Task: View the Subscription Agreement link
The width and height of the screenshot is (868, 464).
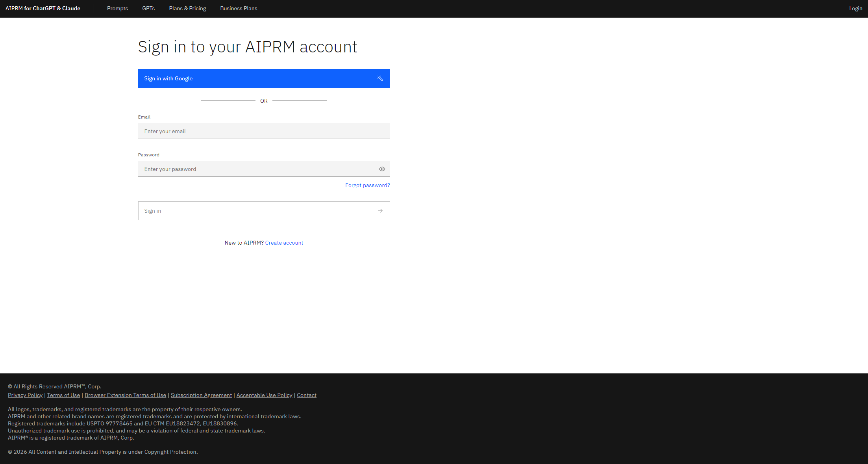Action: [201, 395]
